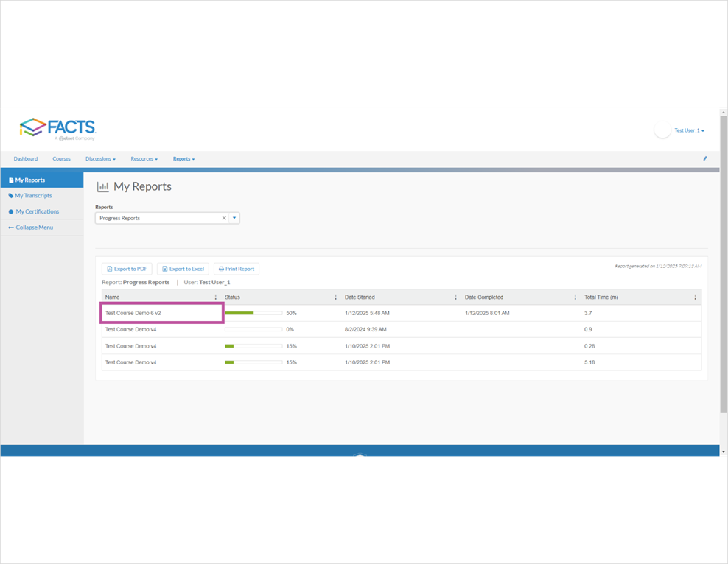Clear the Progress Reports filter with the X

223,218
